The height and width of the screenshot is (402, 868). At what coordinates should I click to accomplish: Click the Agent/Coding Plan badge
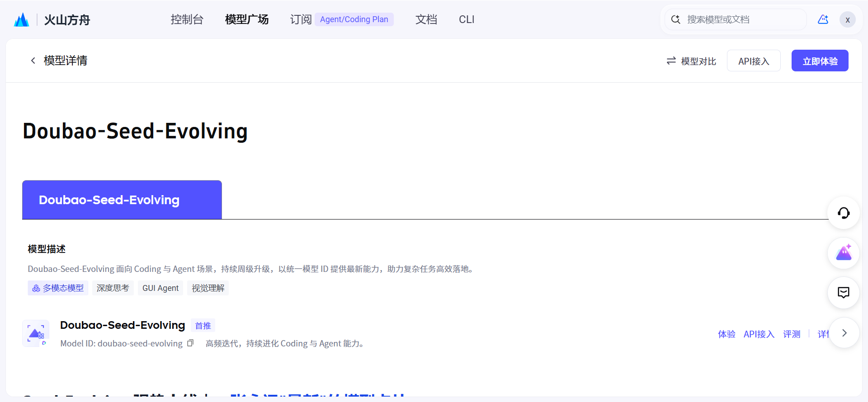[x=354, y=19]
